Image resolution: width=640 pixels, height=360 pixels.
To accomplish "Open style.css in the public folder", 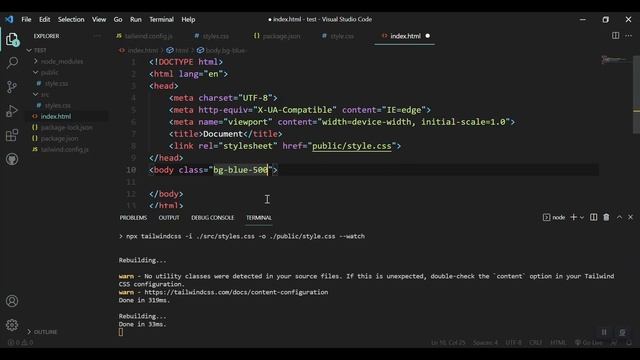I will click(x=56, y=83).
